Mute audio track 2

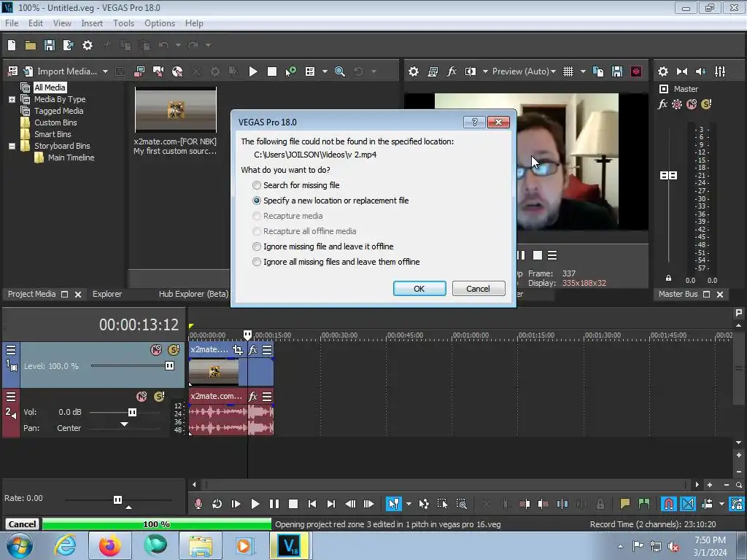(x=142, y=397)
